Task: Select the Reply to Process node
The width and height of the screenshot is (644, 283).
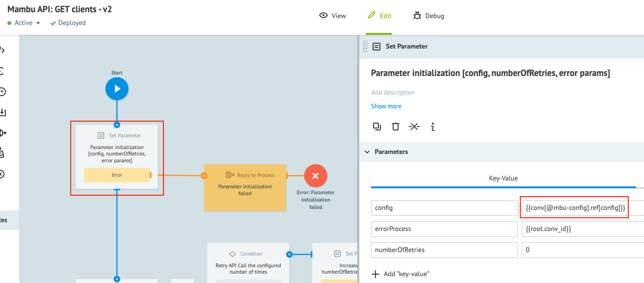Action: (245, 187)
